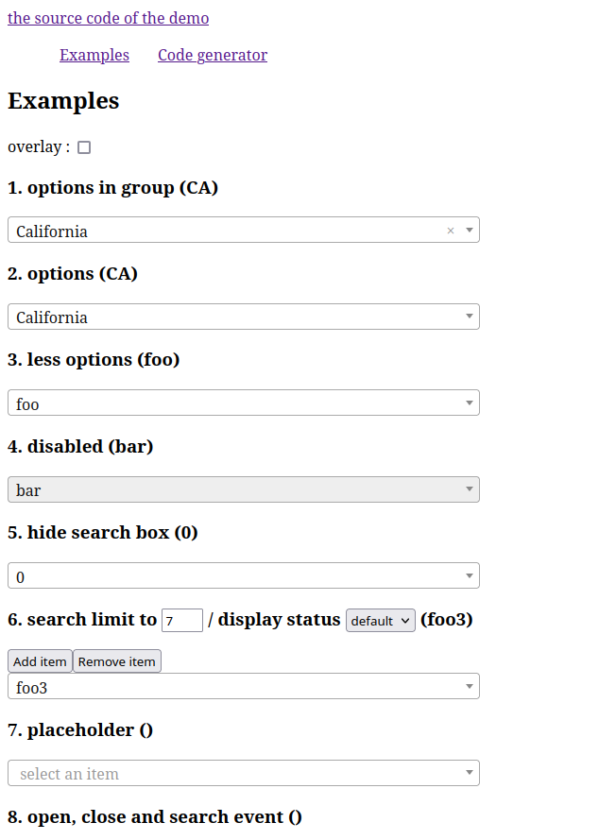Click the arrow icon on the second California select

(x=470, y=317)
